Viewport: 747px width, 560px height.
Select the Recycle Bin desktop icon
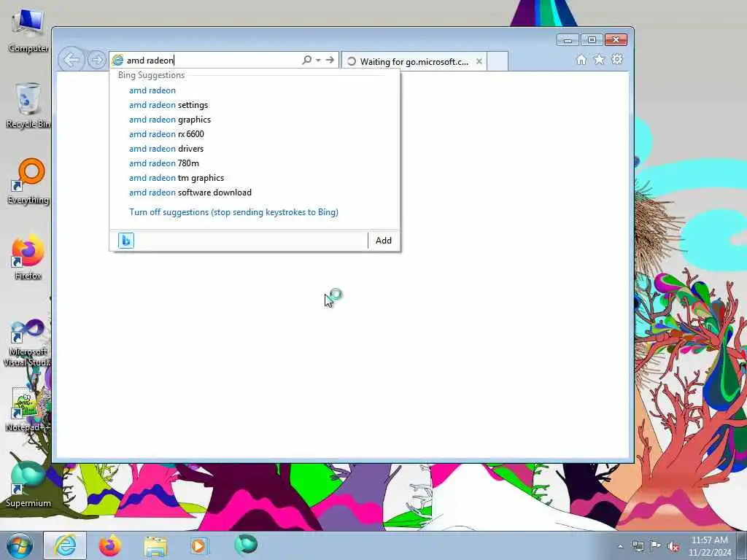(x=28, y=105)
